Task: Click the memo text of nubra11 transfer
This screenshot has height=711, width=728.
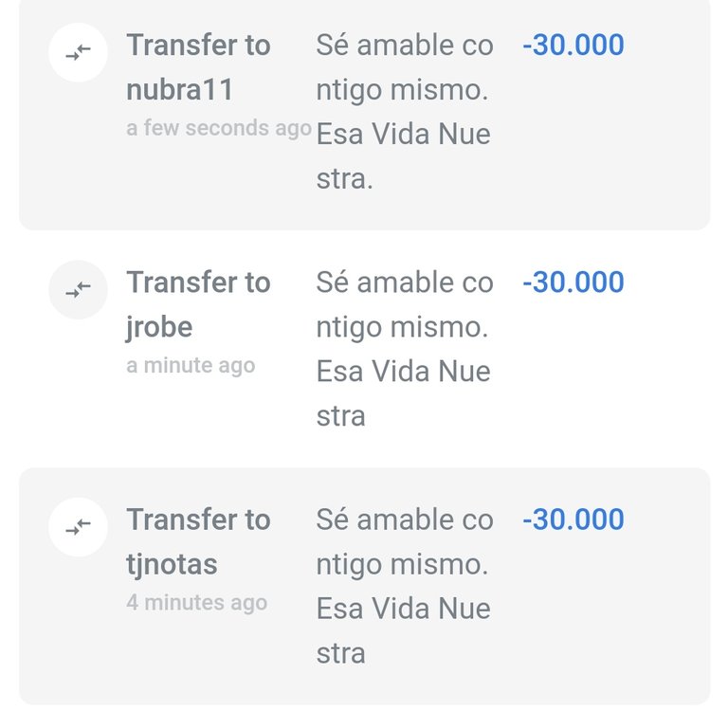Action: (x=405, y=112)
